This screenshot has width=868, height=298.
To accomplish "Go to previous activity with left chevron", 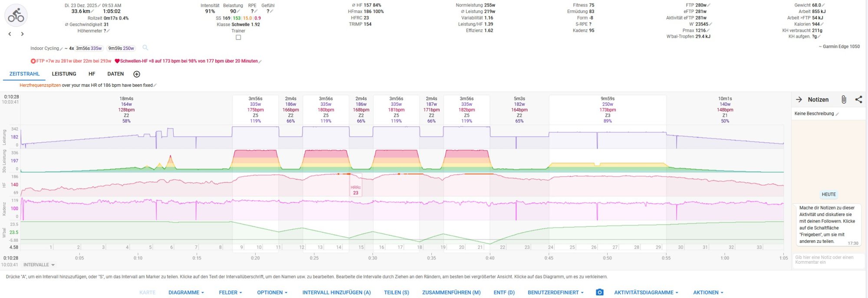I will [10, 34].
